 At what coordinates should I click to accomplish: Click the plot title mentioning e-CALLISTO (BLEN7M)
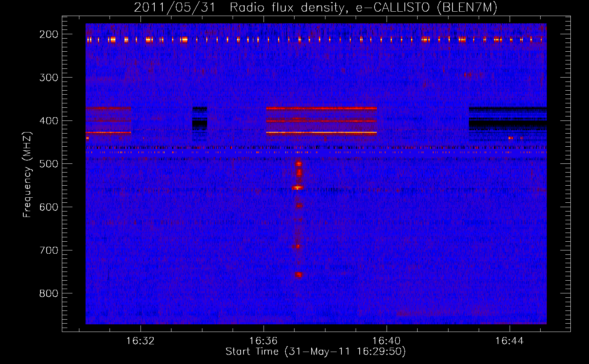point(315,7)
